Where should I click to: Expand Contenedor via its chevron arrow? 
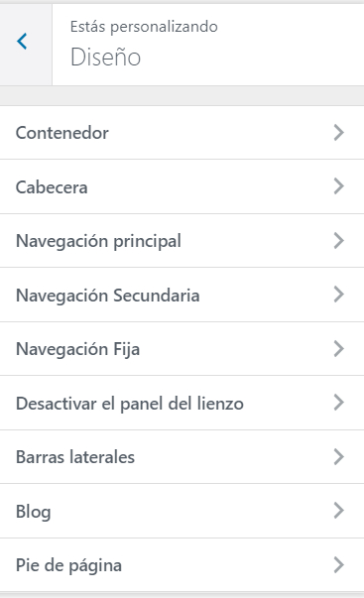[339, 133]
